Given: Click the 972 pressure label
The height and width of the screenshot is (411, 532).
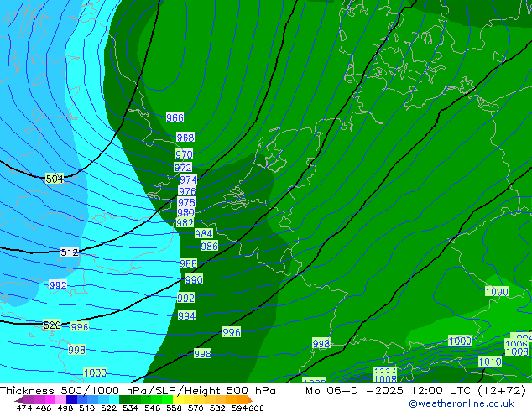Looking at the screenshot, I should click(x=183, y=168).
